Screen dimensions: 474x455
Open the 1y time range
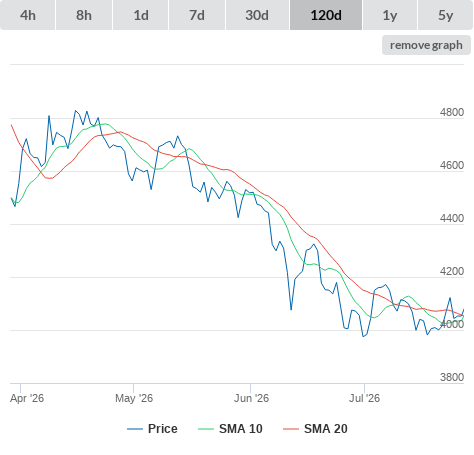(390, 15)
